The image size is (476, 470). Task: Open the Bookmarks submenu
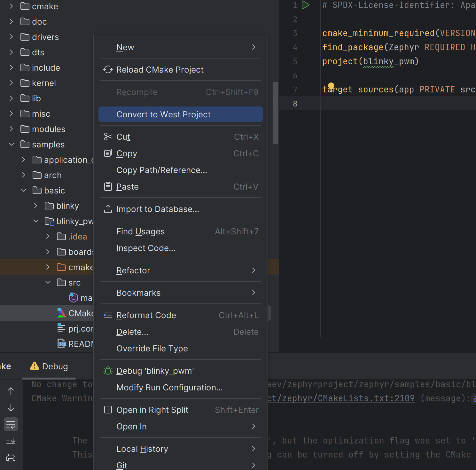(181, 293)
